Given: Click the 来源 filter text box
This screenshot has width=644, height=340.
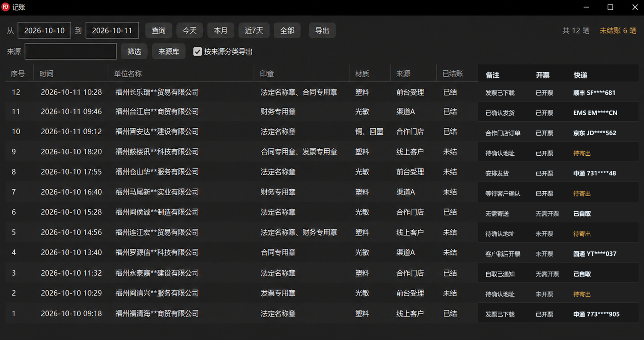Looking at the screenshot, I should click(70, 51).
